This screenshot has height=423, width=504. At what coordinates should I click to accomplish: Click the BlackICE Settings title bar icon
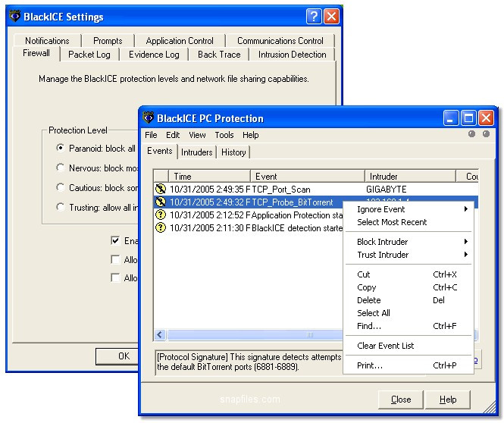[15, 16]
